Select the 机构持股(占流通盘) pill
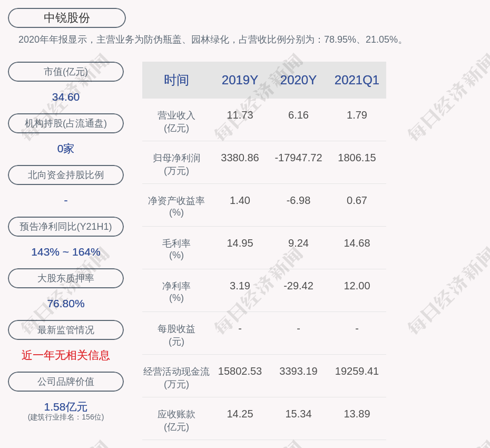490x448 pixels. click(66, 123)
